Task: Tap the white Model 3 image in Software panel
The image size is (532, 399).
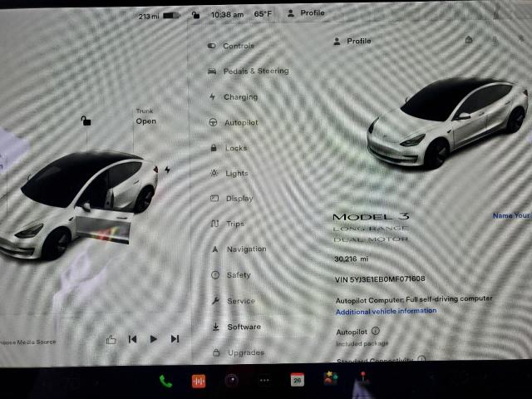Action: pyautogui.click(x=447, y=122)
